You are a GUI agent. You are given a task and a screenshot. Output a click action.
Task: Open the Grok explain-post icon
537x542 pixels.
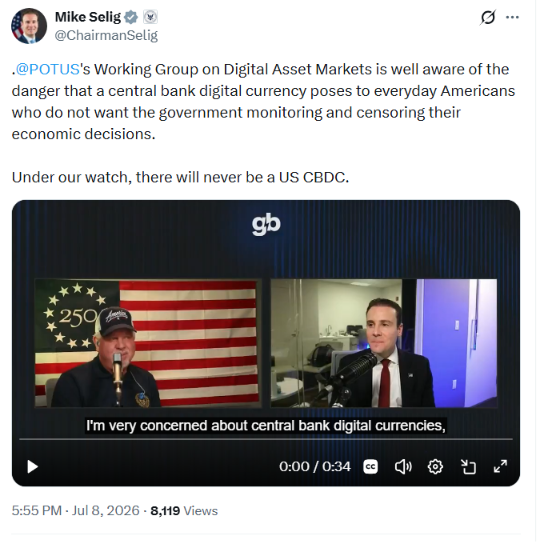coord(488,17)
